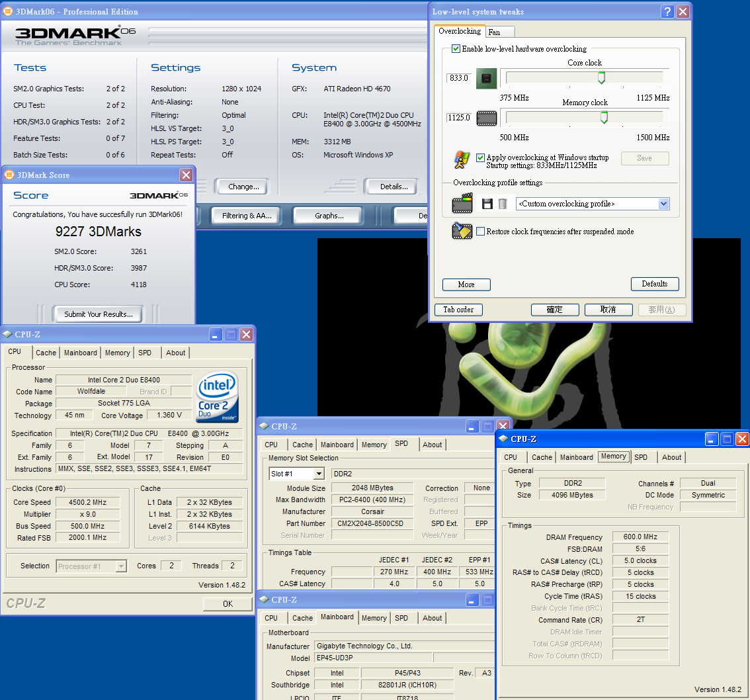Click the broom restore-clocks icon
The width and height of the screenshot is (750, 700).
click(x=462, y=231)
